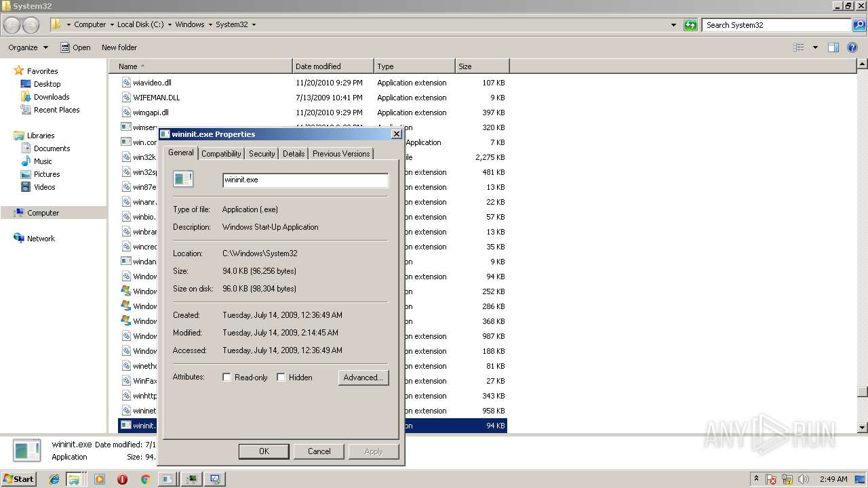Click the search magnifier icon
868x488 pixels.
coord(859,25)
